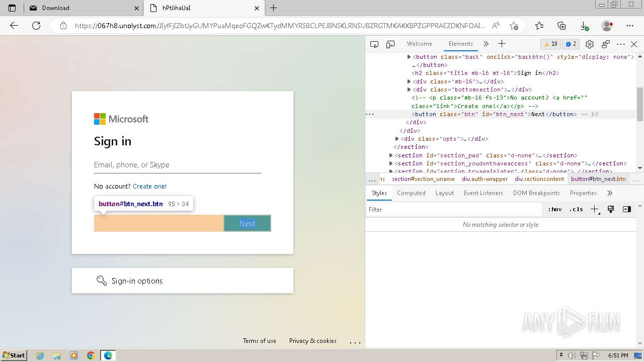644x362 pixels.
Task: Expand the section_youdonthaveaccess node
Action: (391, 163)
